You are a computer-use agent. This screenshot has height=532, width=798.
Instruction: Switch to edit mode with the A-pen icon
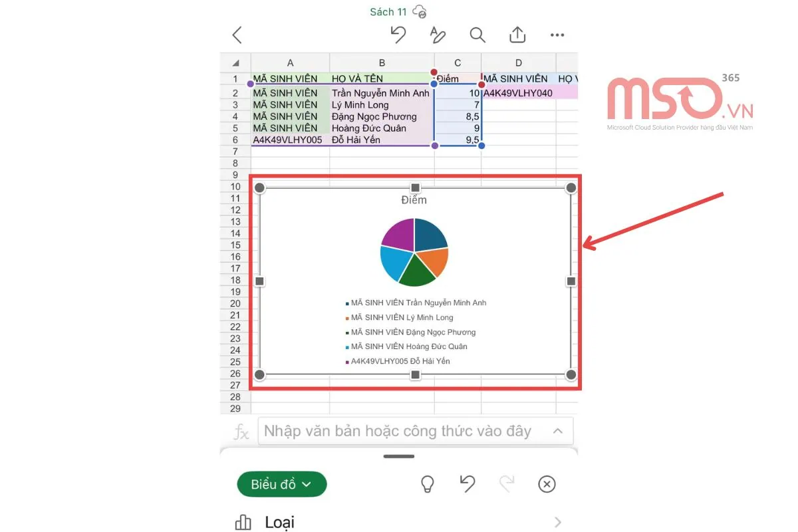(437, 35)
